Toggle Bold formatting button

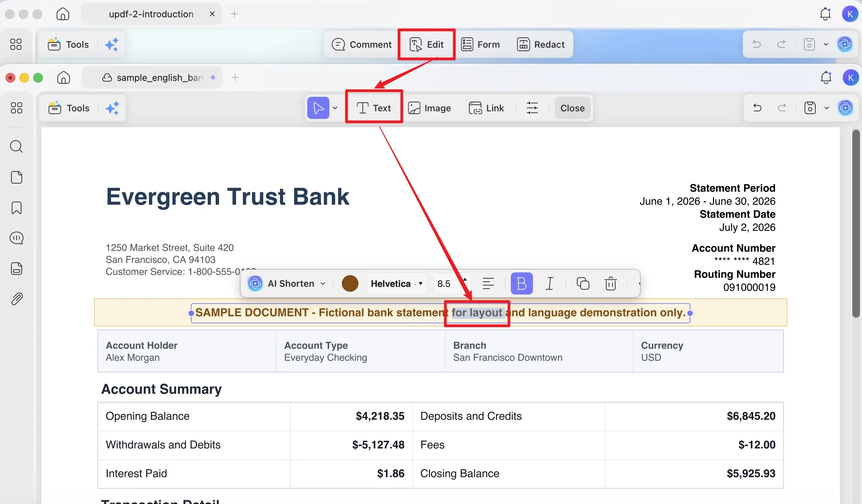point(522,283)
